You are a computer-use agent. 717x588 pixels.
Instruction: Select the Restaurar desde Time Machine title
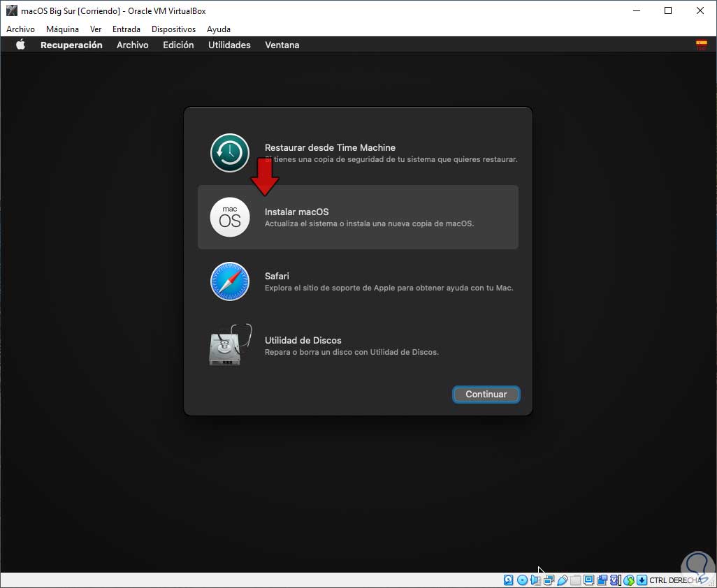tap(330, 147)
